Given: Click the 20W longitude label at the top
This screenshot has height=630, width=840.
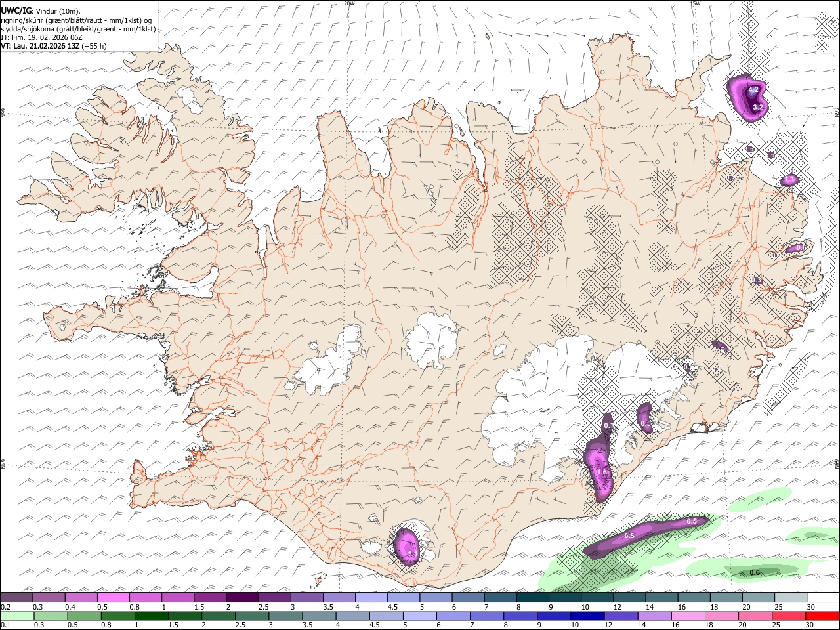Looking at the screenshot, I should tap(350, 3).
